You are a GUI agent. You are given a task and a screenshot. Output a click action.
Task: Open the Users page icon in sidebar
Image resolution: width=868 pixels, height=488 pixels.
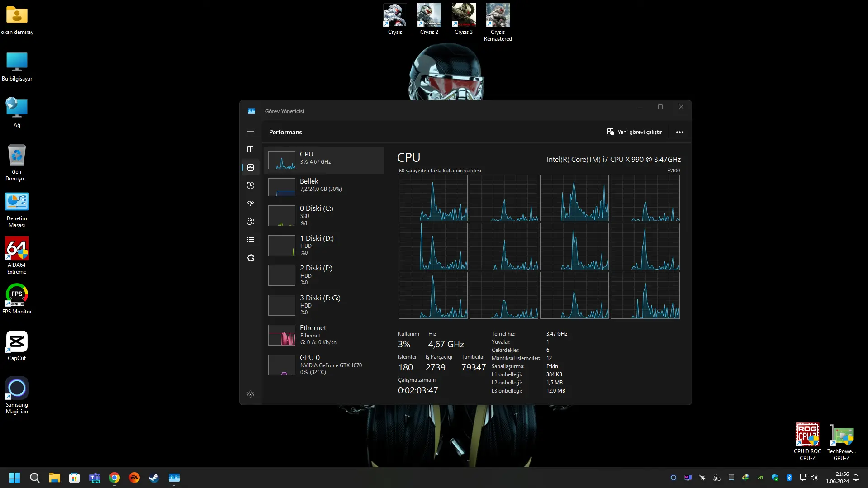251,222
